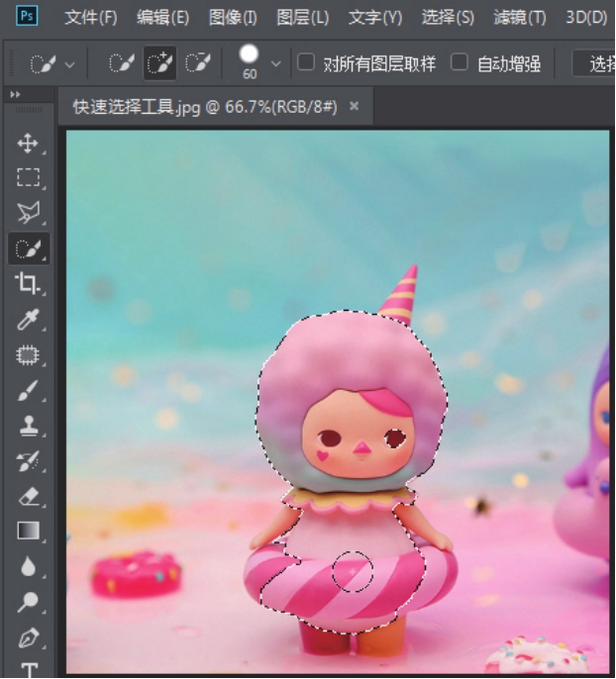Open the 编辑(E) menu

click(162, 18)
